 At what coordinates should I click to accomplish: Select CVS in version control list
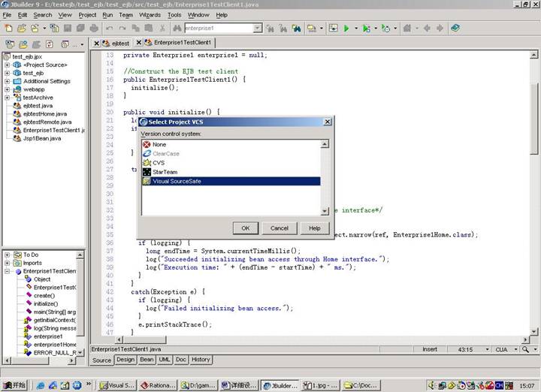pyautogui.click(x=231, y=163)
